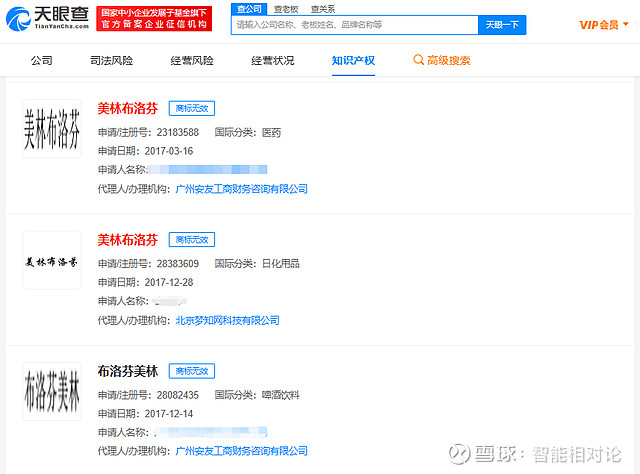
Task: Click blurred applicant name of 啤酒饮料 trademark
Action: [210, 432]
